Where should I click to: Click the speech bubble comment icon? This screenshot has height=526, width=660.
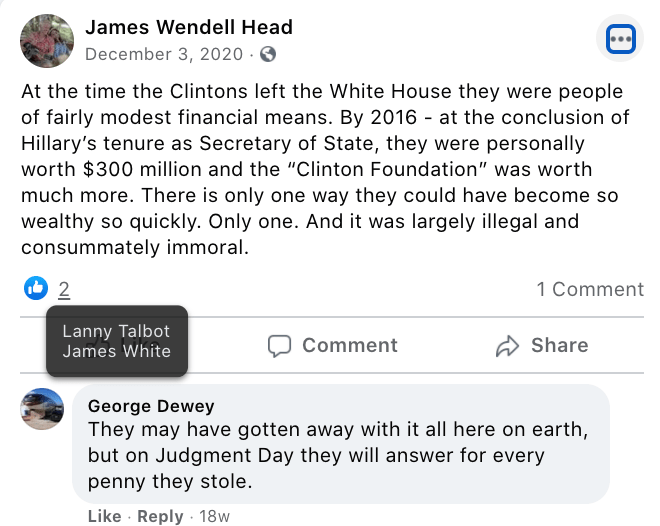pos(280,346)
